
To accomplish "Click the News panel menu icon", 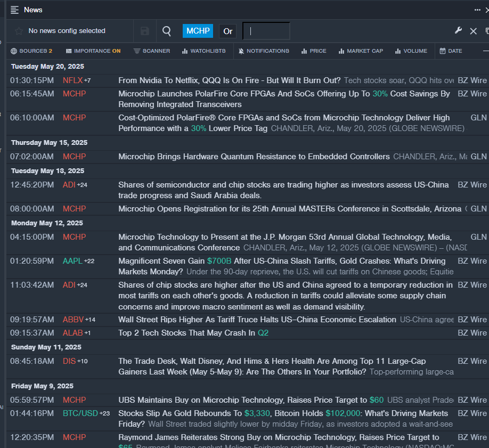I will click(x=15, y=10).
